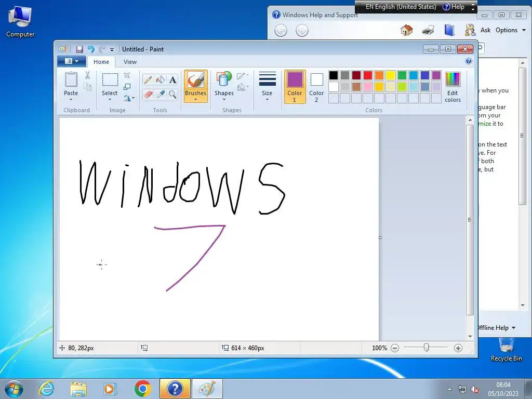Click the Copy icon in Clipboard group
The image size is (532, 399).
[87, 87]
